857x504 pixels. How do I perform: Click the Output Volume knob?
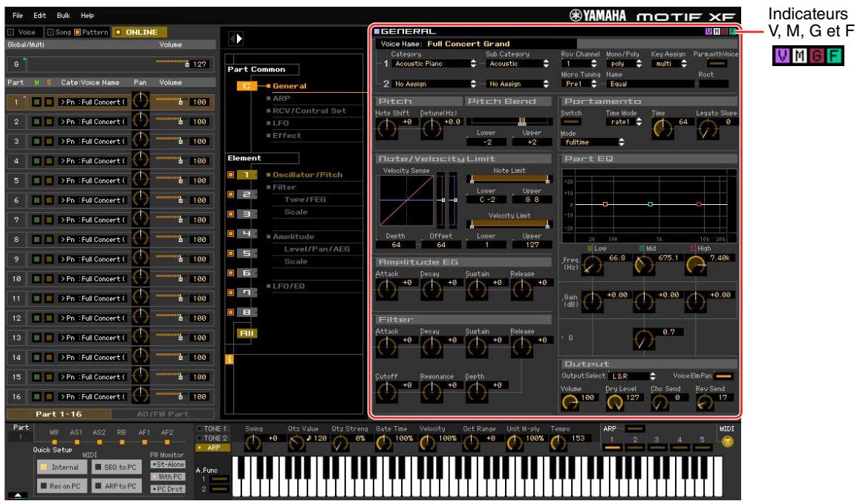pos(570,402)
